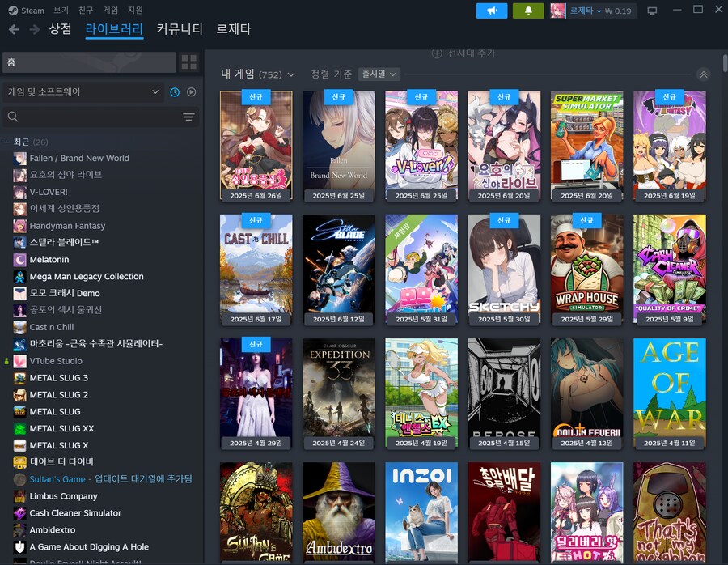Switch to grid collections view icon
The height and width of the screenshot is (565, 728).
pos(189,62)
